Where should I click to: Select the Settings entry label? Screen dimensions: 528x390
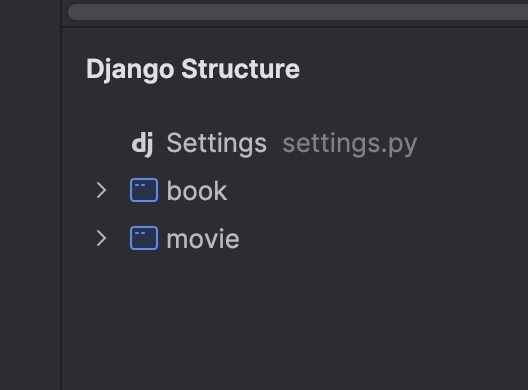[x=217, y=143]
